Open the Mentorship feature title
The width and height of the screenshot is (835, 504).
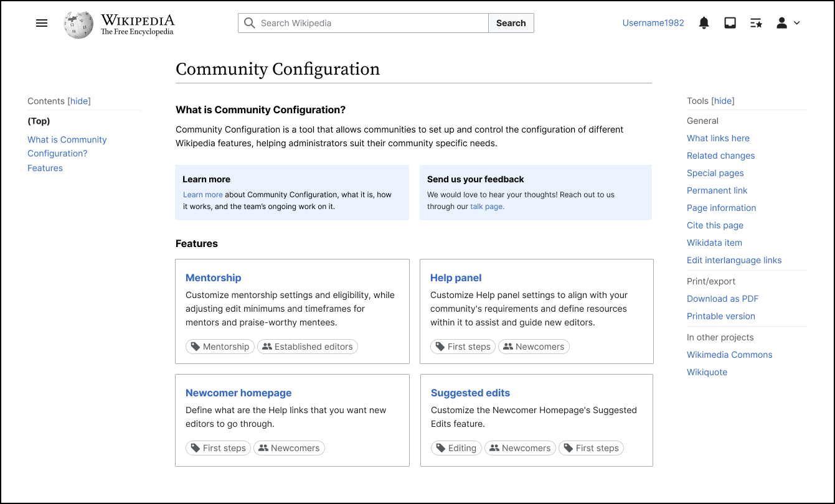tap(213, 278)
